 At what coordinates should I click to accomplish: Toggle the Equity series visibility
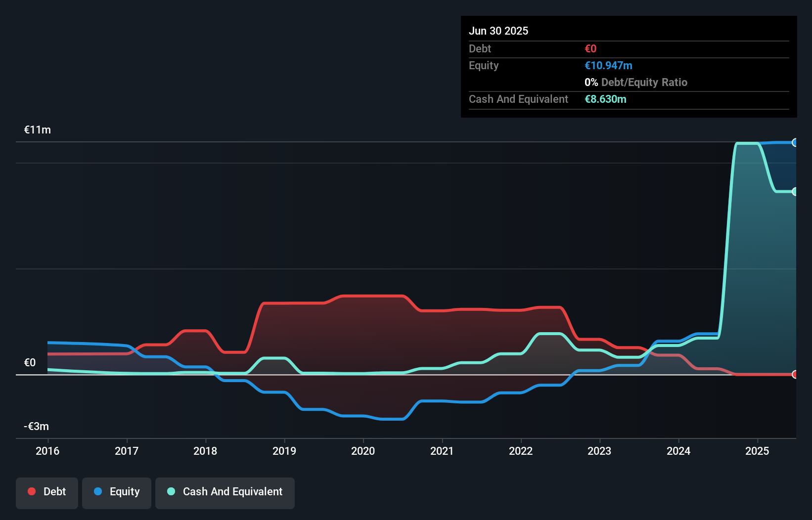point(116,492)
